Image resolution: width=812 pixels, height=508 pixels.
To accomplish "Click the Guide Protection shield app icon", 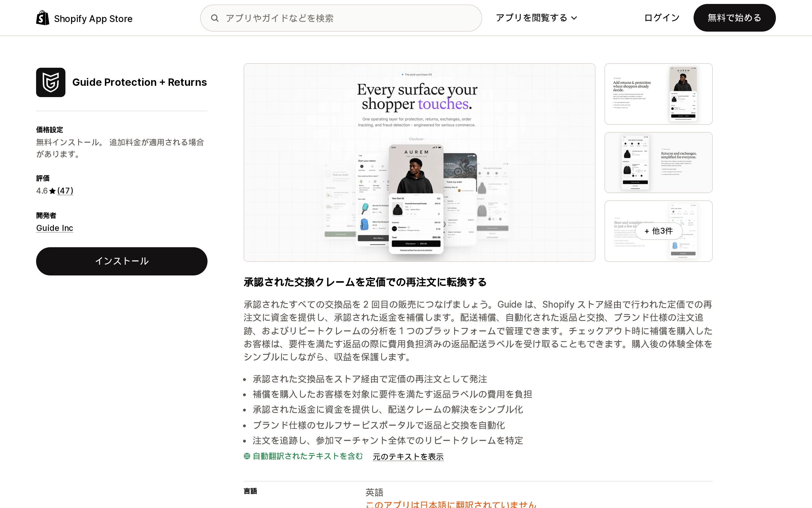I will coord(51,82).
